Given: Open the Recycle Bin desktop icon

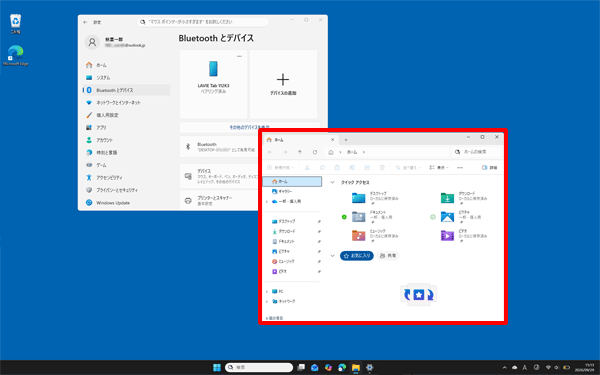Looking at the screenshot, I should pos(15,23).
